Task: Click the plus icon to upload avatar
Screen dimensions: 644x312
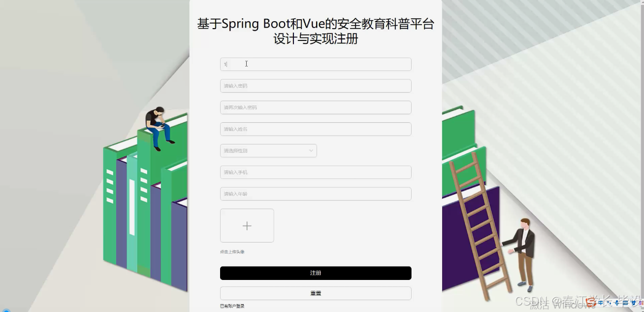Action: click(x=247, y=226)
